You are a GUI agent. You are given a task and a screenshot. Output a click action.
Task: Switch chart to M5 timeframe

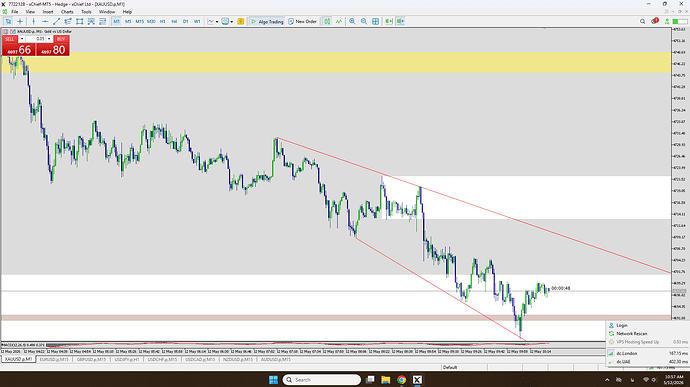pyautogui.click(x=128, y=21)
